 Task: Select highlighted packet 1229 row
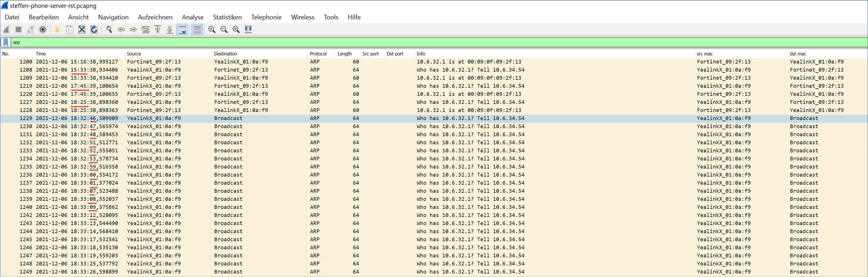pyautogui.click(x=434, y=119)
